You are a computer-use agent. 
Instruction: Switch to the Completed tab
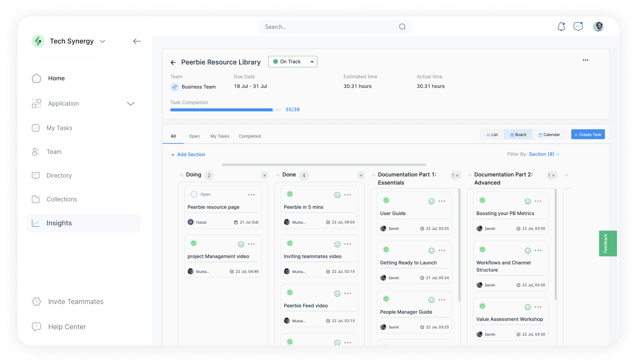(x=250, y=136)
